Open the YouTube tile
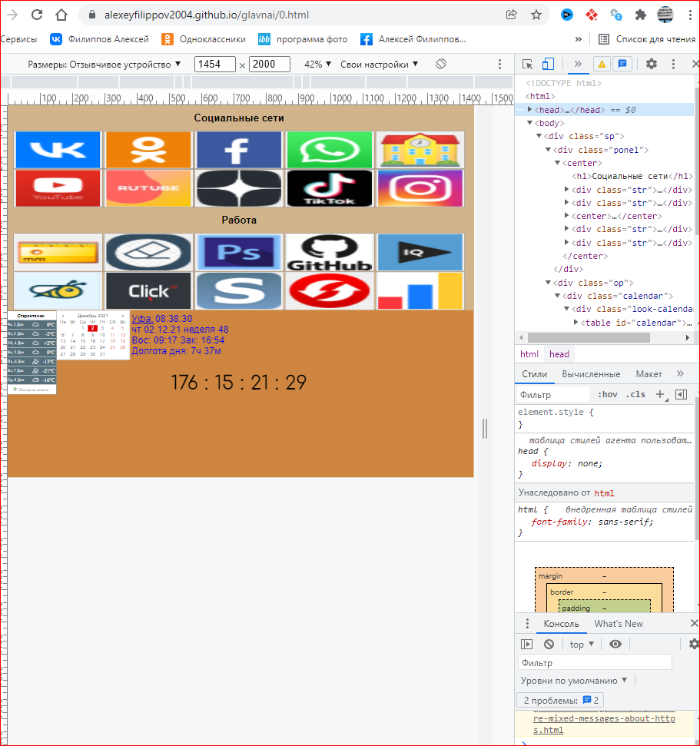 pyautogui.click(x=58, y=188)
